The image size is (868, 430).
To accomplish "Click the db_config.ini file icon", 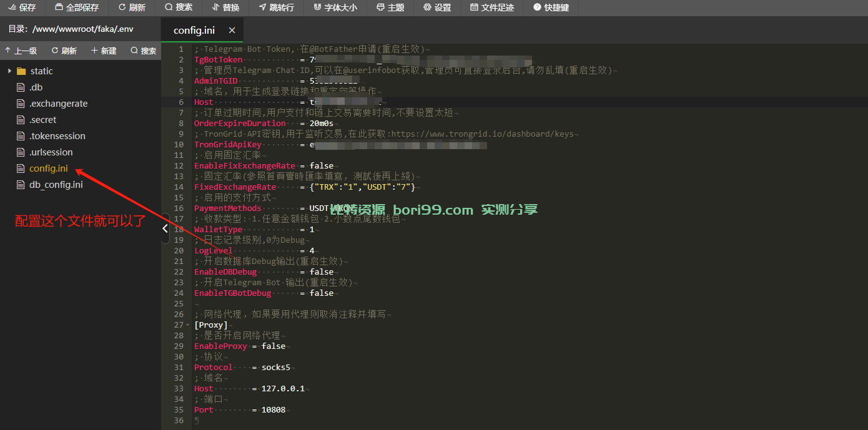I will (21, 185).
